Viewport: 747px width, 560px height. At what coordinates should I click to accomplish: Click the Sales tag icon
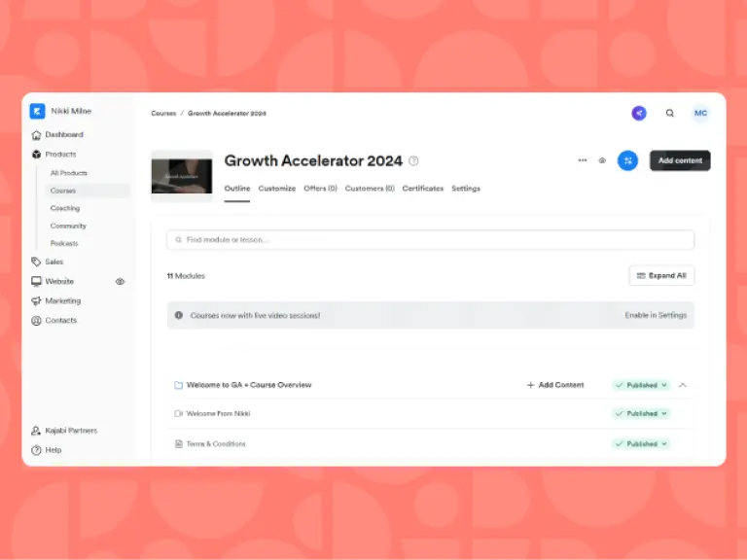[36, 262]
